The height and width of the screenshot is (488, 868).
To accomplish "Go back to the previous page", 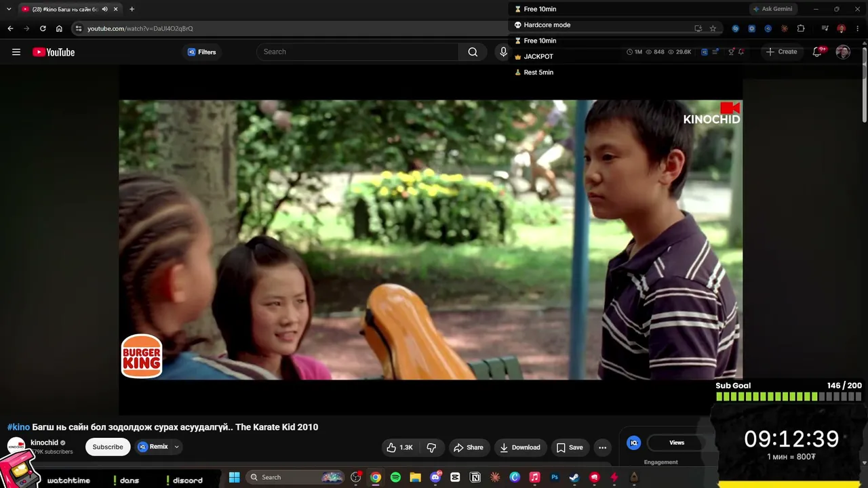I will [10, 28].
